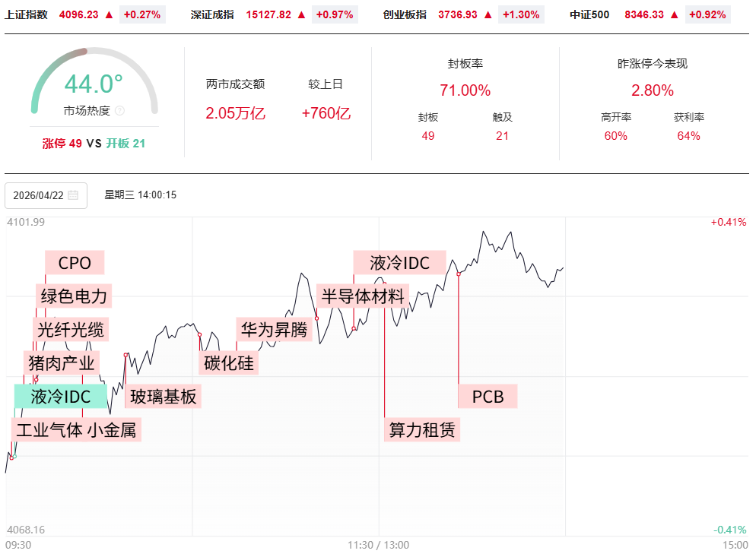Click the 封板率 71.00% value
Viewport: 756px width, 557px height.
pyautogui.click(x=465, y=90)
